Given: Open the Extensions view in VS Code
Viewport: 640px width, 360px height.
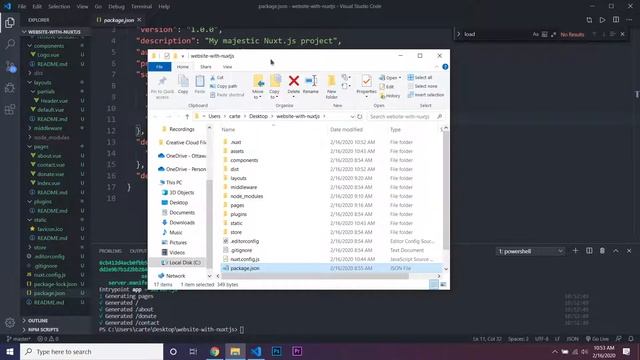Looking at the screenshot, I should click(10, 109).
